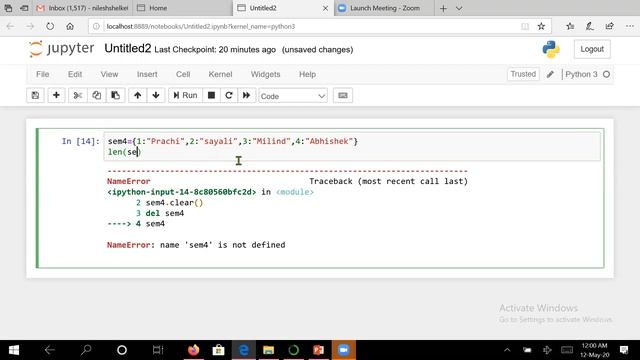Open the cell type Code dropdown

(293, 96)
